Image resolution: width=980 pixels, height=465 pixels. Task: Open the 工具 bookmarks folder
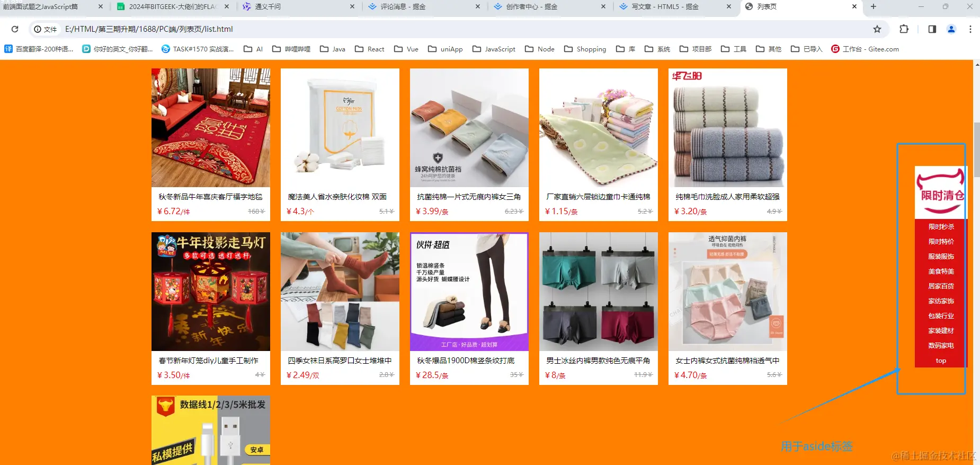(x=734, y=49)
